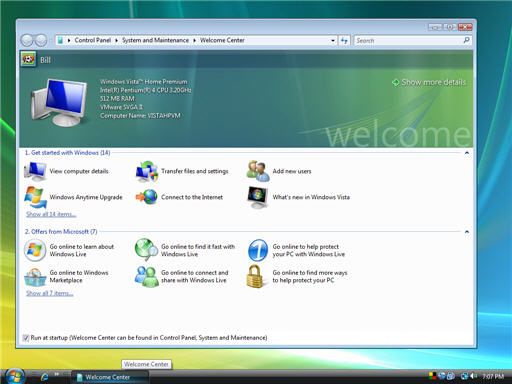
Task: Click the Windows Vista Home Premium text
Action: [144, 82]
